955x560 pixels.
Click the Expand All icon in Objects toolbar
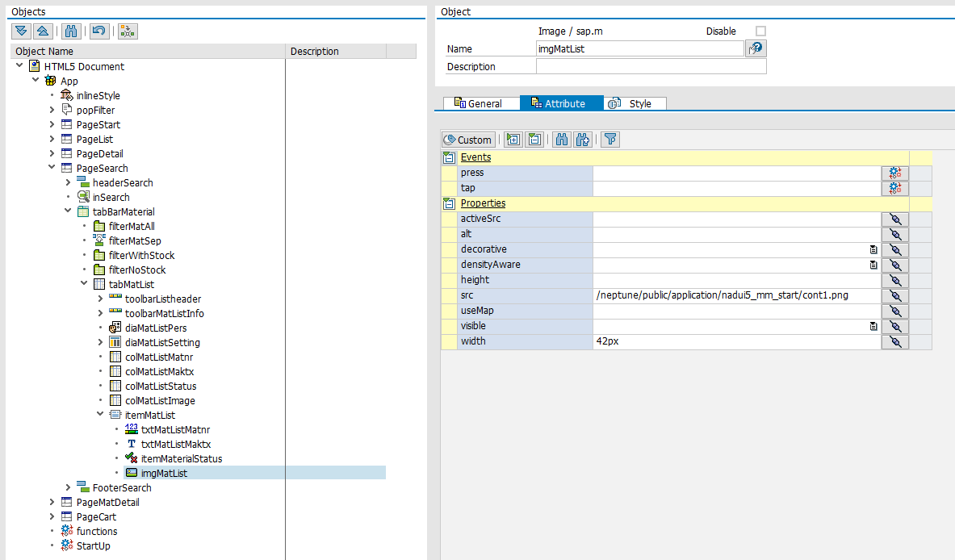(x=22, y=31)
